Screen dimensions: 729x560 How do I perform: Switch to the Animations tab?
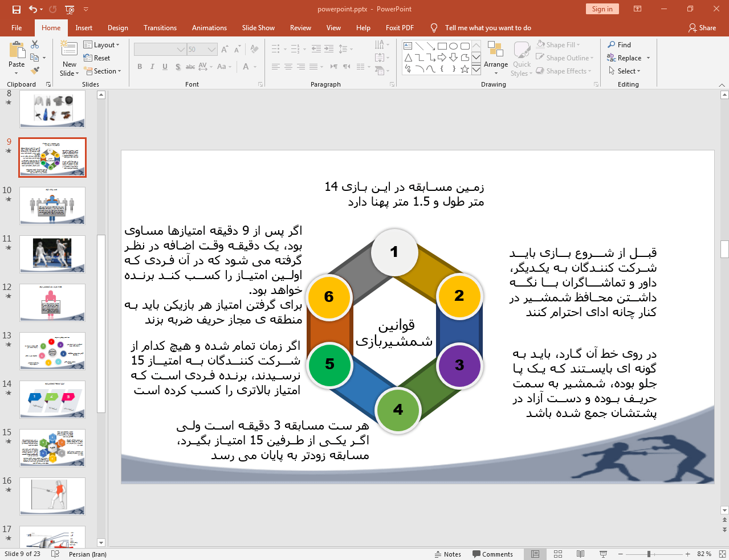click(x=209, y=27)
